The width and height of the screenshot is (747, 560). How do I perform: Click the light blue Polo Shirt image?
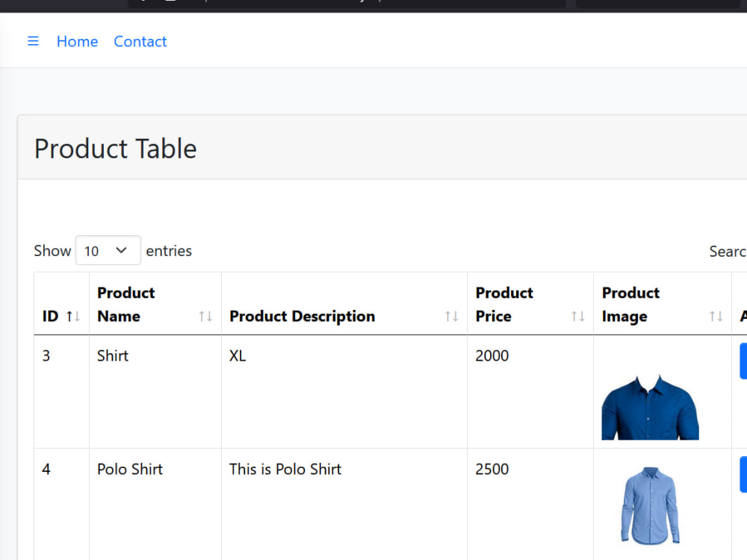point(650,505)
